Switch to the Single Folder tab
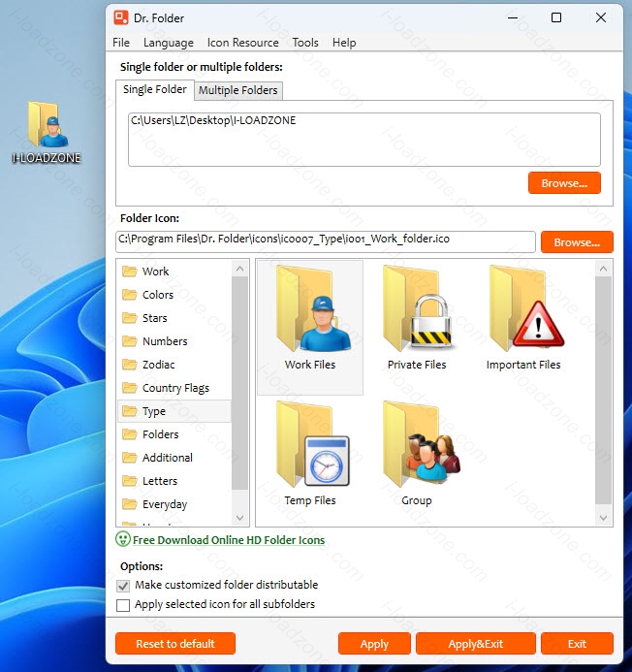 pyautogui.click(x=155, y=89)
